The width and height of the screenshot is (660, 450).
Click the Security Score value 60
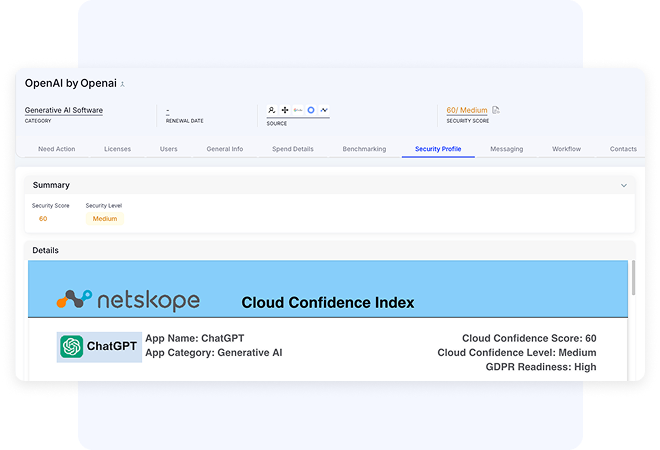coord(43,218)
